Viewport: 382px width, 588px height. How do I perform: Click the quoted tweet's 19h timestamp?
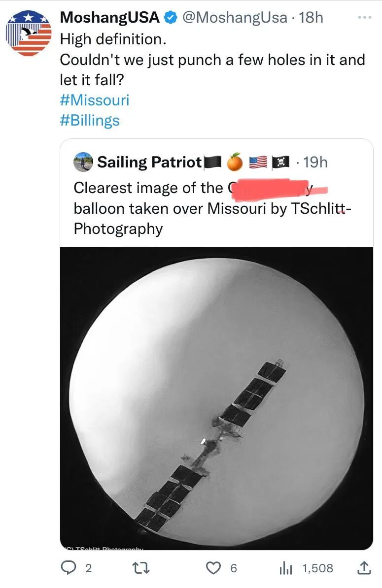coord(315,162)
